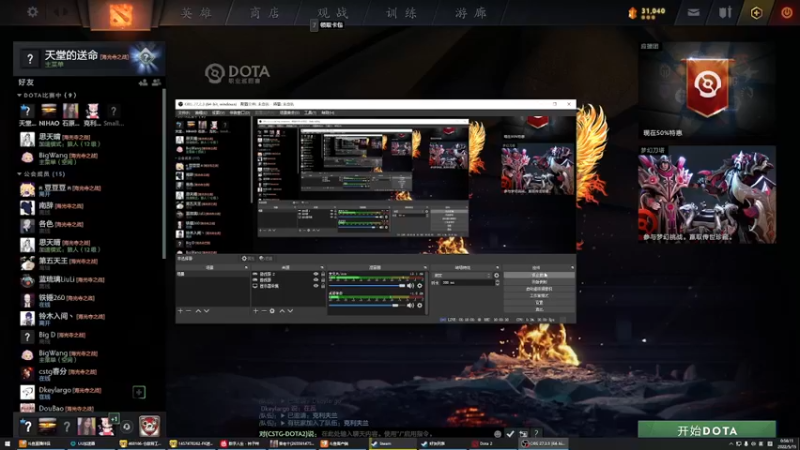Remove scene with OBS scenes minus icon
Viewport: 800px width, 450px height.
pos(188,311)
